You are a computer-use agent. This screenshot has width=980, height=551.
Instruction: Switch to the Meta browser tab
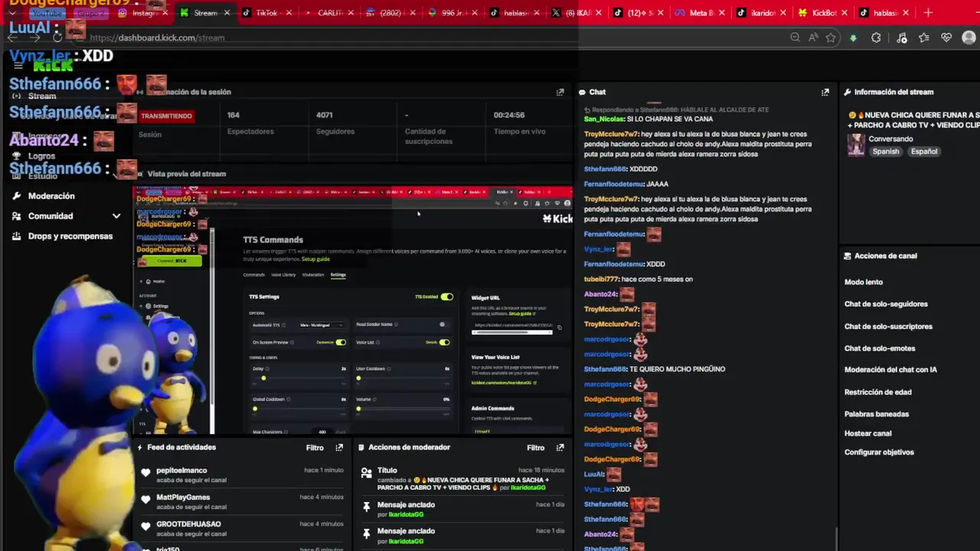701,13
